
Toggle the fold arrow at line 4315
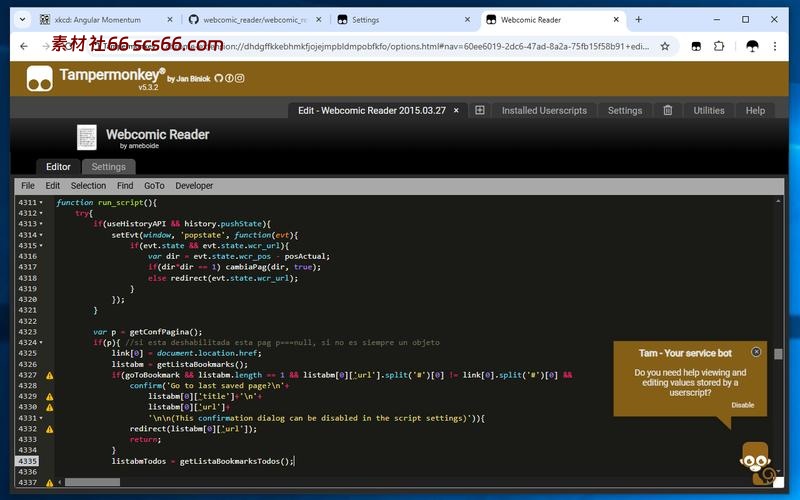[41, 245]
